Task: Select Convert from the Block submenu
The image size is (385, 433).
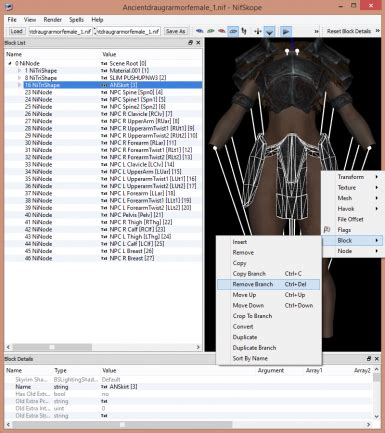Action: 268,327
